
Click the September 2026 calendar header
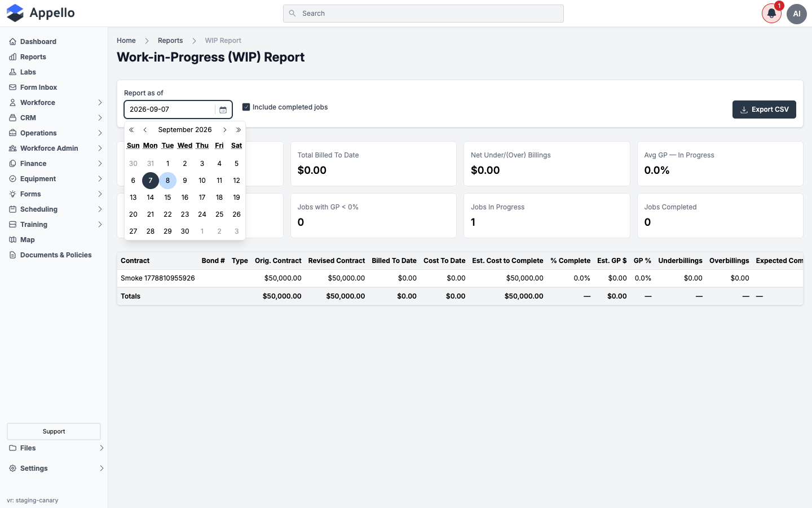tap(185, 130)
